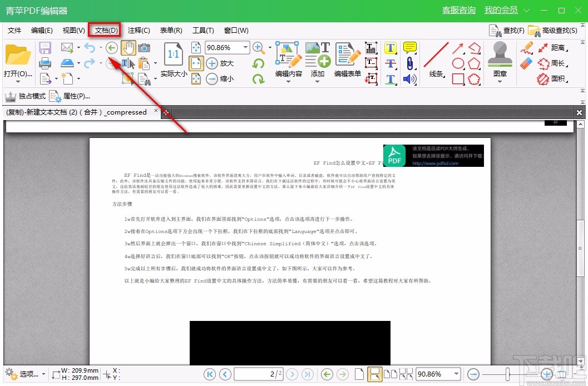
Task: Expand the 图章 stamp dropdown arrow
Action: 500,81
